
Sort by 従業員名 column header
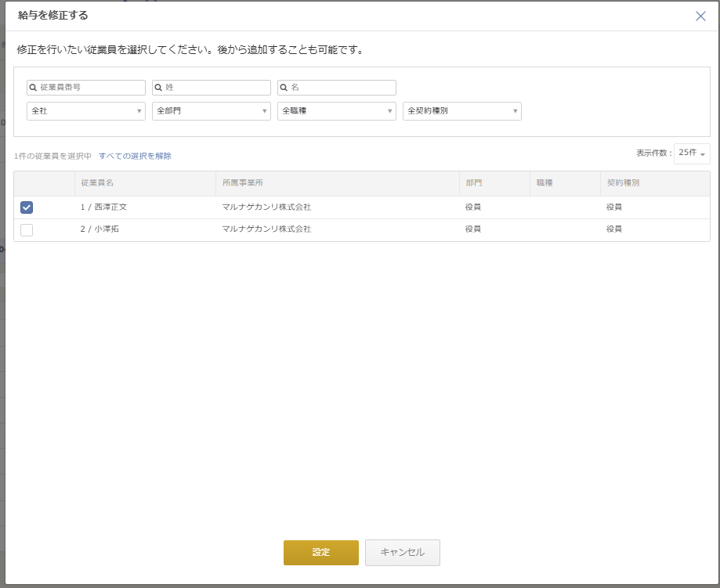(97, 183)
